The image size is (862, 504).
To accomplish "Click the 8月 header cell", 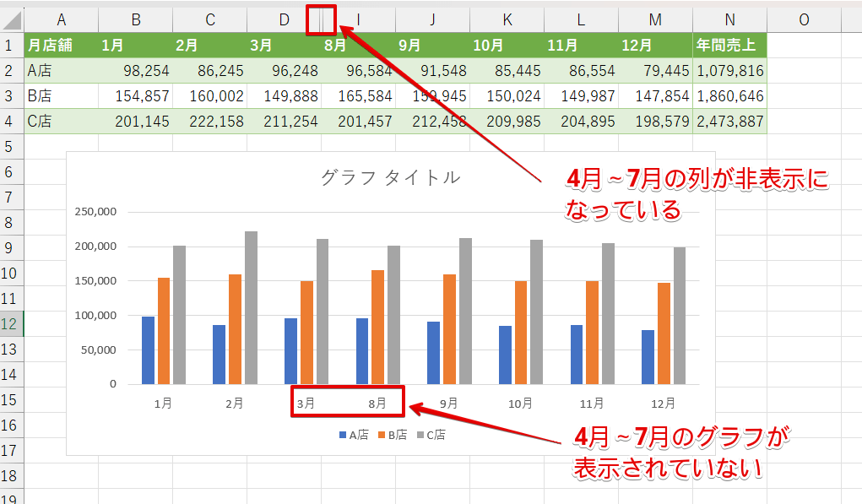I will tap(335, 43).
